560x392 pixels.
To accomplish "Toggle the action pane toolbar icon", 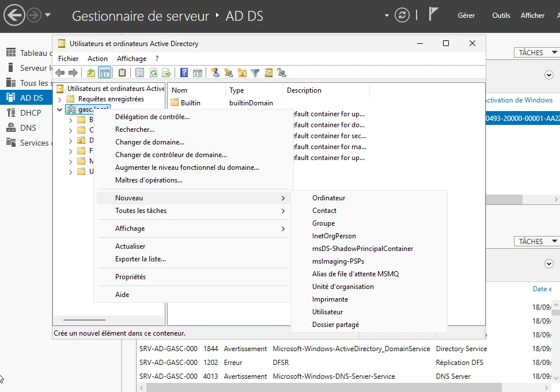I will pos(198,73).
